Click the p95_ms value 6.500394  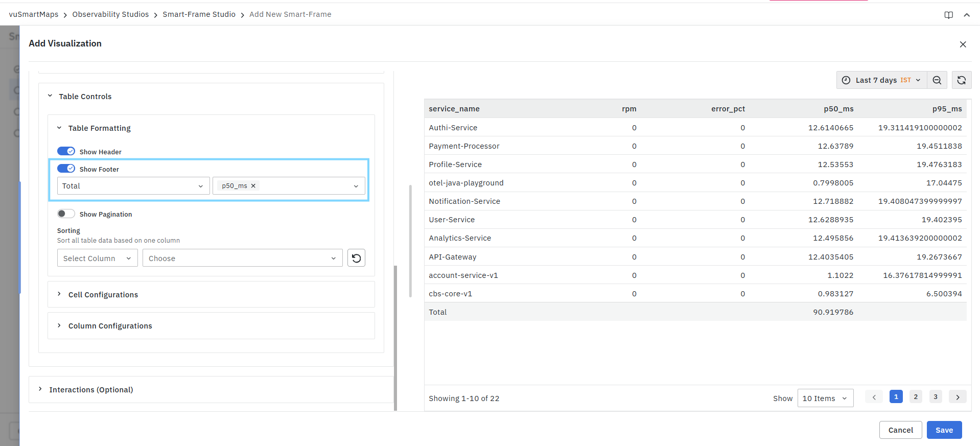click(944, 294)
